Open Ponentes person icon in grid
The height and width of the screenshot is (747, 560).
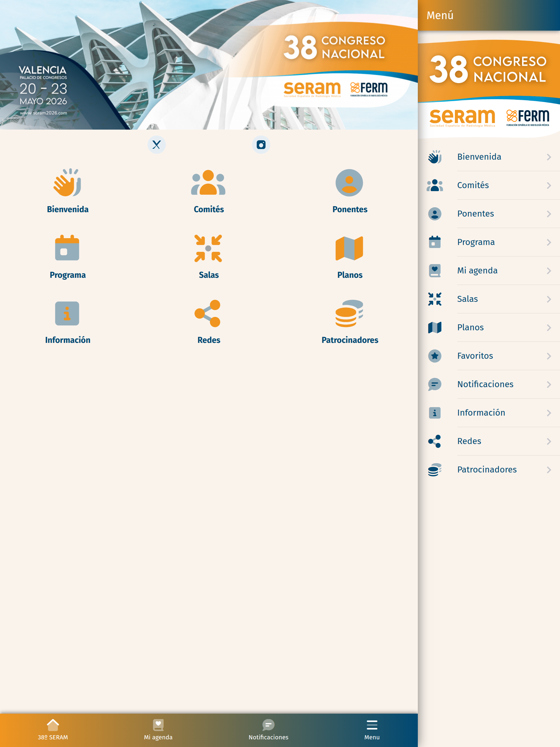coord(349,183)
